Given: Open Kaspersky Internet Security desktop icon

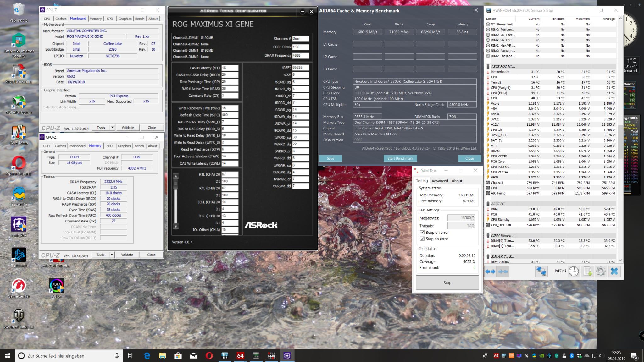Looking at the screenshot, I should [x=19, y=46].
